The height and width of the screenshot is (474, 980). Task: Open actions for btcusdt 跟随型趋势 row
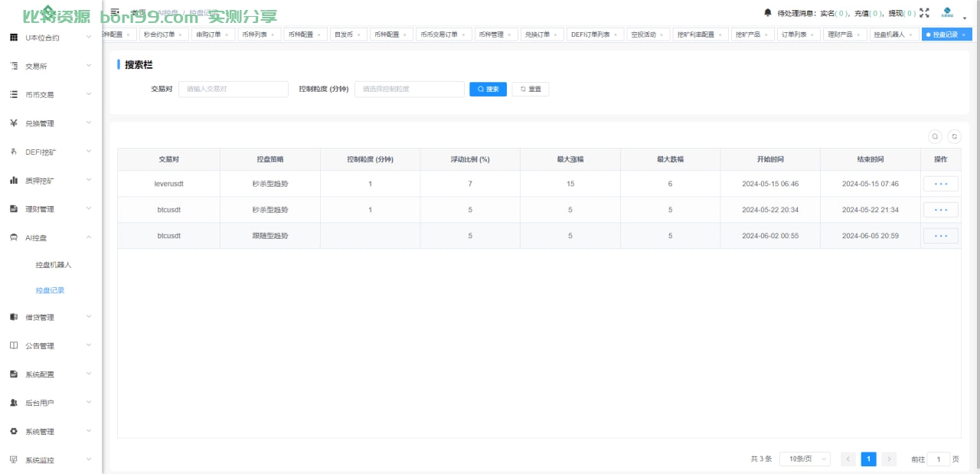coord(941,236)
